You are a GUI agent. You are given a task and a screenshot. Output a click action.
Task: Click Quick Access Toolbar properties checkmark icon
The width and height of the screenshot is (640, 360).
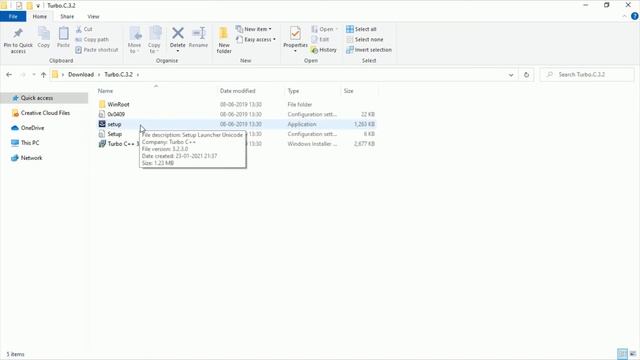(19, 6)
